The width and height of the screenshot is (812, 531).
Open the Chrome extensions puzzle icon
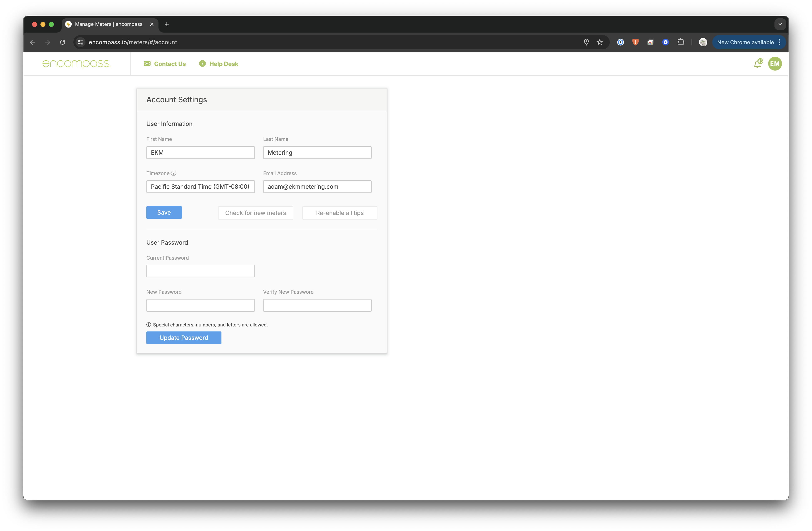pos(681,42)
